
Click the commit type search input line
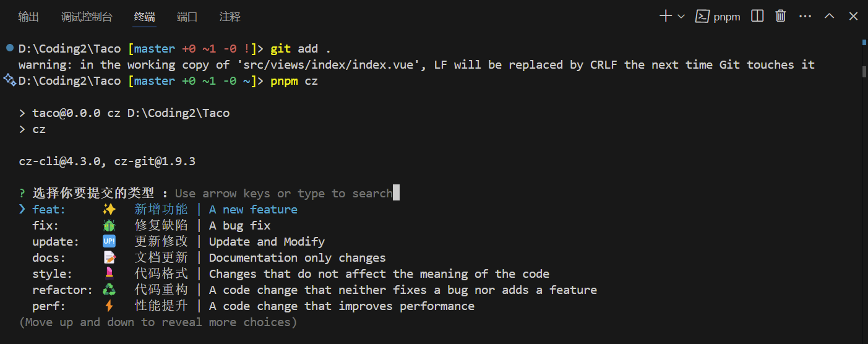point(283,194)
